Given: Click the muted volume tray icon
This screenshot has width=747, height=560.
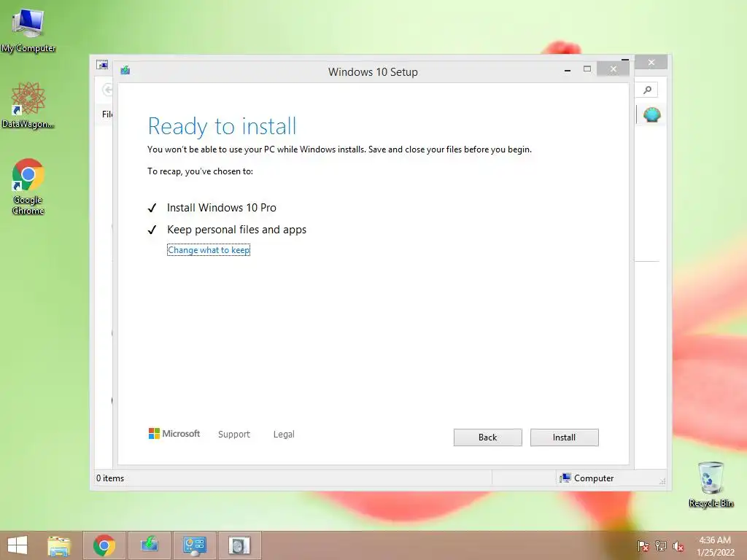Looking at the screenshot, I should (x=678, y=546).
